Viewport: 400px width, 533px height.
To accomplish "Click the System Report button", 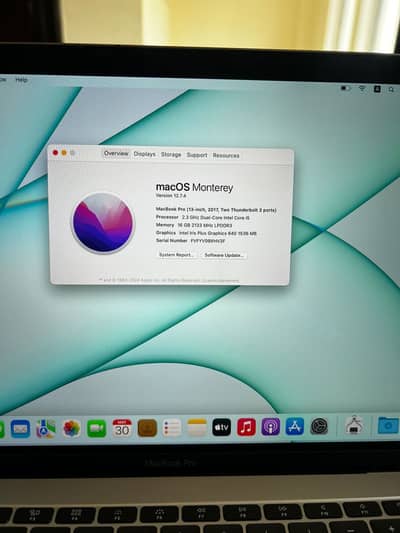I will 176,255.
